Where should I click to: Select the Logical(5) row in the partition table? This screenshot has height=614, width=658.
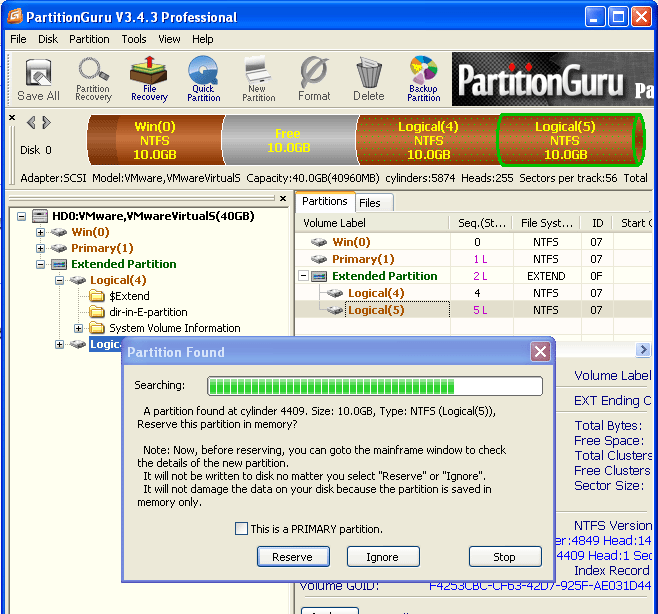click(476, 310)
